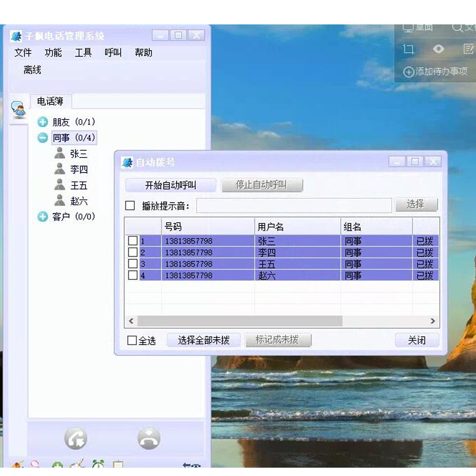Click 添加待办事项 on desktop widget
This screenshot has height=476, width=476.
(x=441, y=71)
